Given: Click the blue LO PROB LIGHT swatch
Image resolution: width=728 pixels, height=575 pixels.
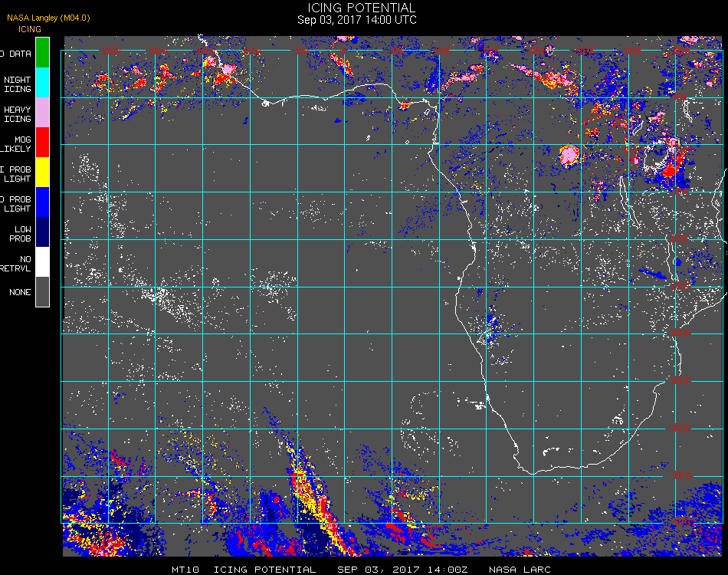Looking at the screenshot, I should pos(42,202).
